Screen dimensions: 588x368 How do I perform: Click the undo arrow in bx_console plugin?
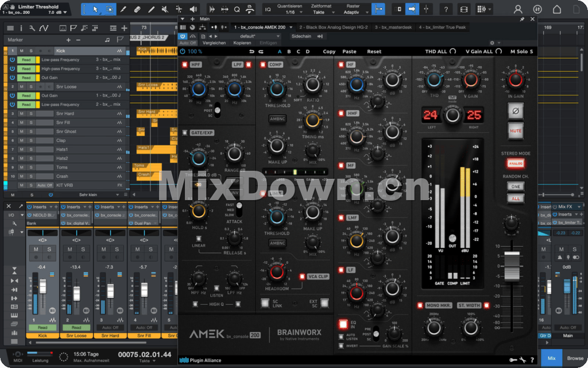(x=252, y=51)
